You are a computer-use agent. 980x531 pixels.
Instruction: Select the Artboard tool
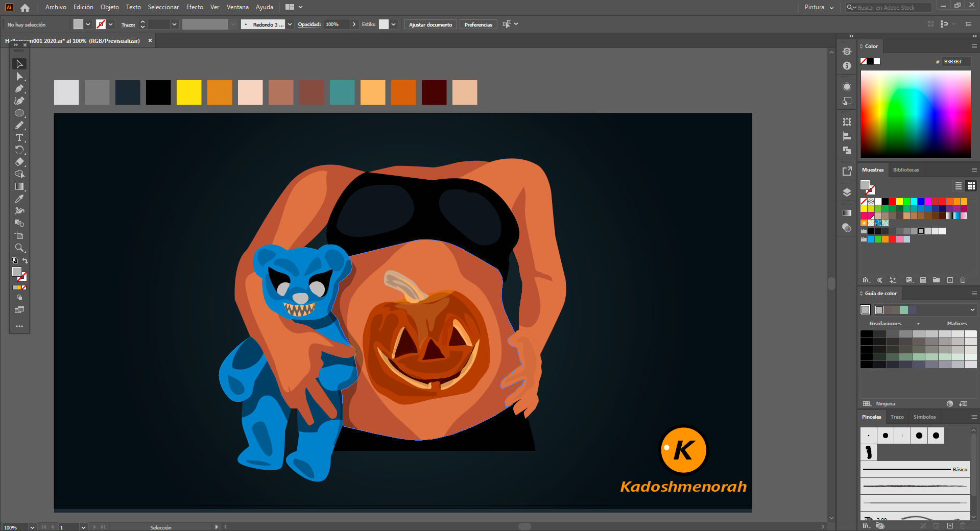[19, 235]
